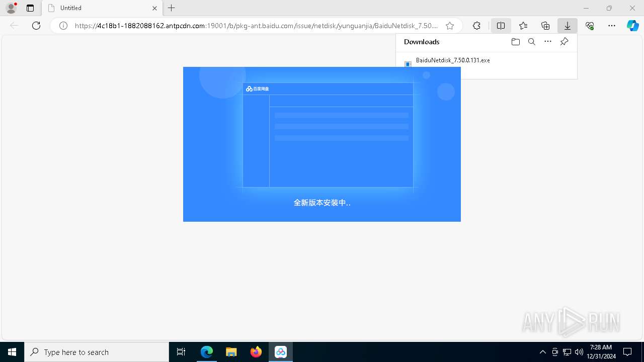Viewport: 644px width, 362px height.
Task: Open Task View on taskbar
Action: click(x=181, y=352)
